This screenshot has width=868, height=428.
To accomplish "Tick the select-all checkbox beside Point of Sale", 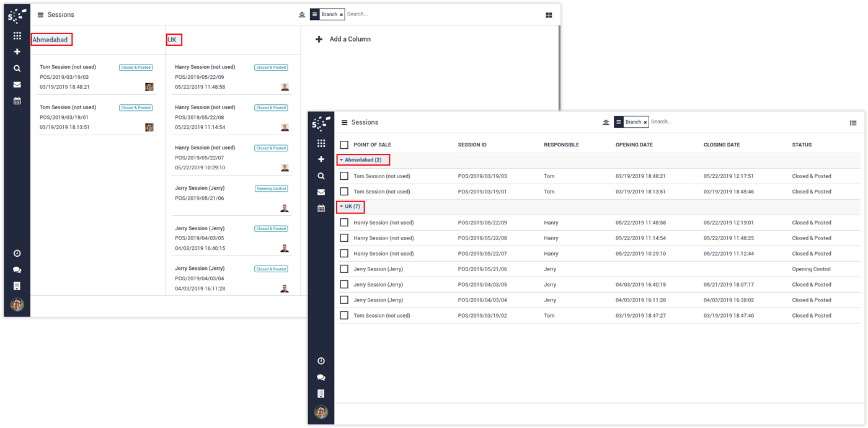I will point(344,145).
